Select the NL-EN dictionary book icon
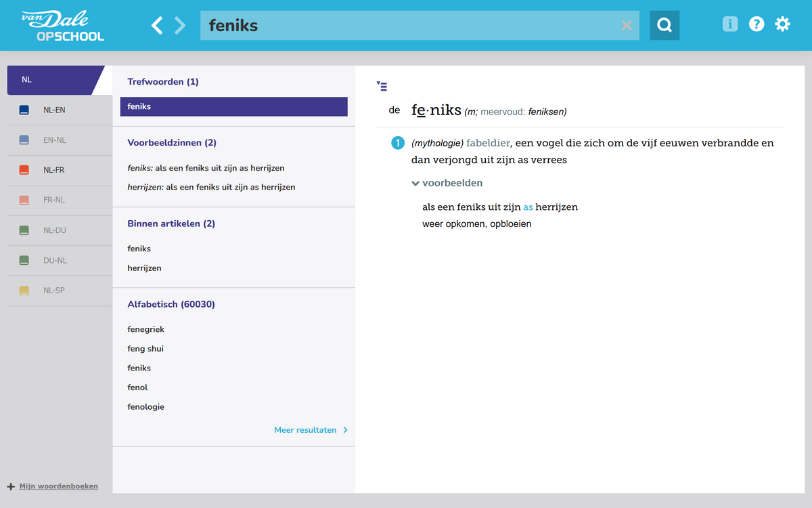The image size is (812, 508). [24, 110]
